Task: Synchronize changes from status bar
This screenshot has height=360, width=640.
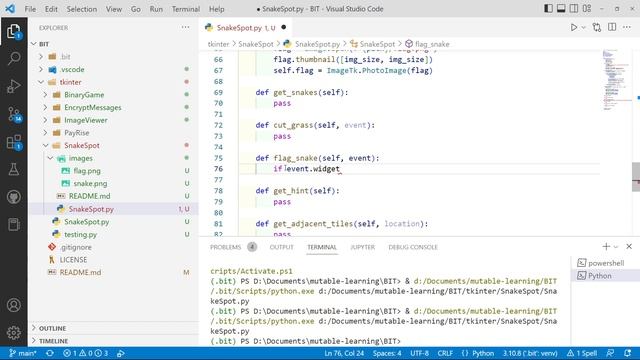Action: point(50,353)
